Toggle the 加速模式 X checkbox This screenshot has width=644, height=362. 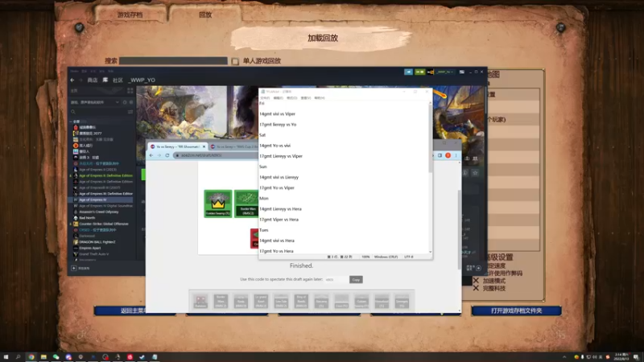[476, 281]
